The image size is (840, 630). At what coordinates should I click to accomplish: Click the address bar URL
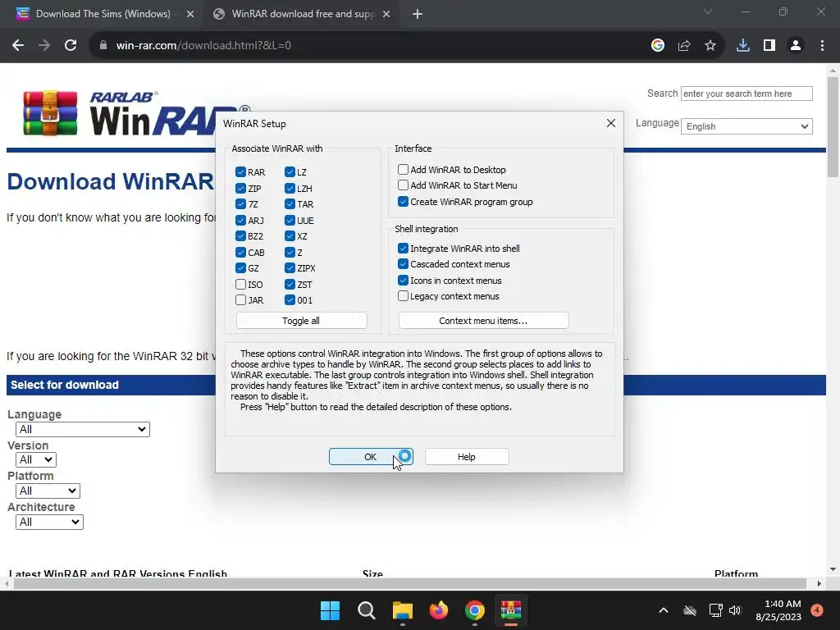pyautogui.click(x=203, y=46)
